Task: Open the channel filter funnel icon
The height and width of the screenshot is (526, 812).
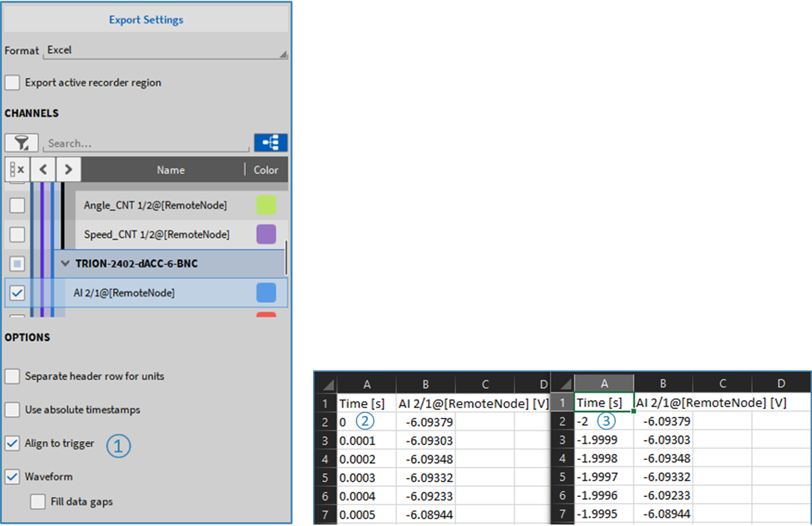Action: (21, 143)
